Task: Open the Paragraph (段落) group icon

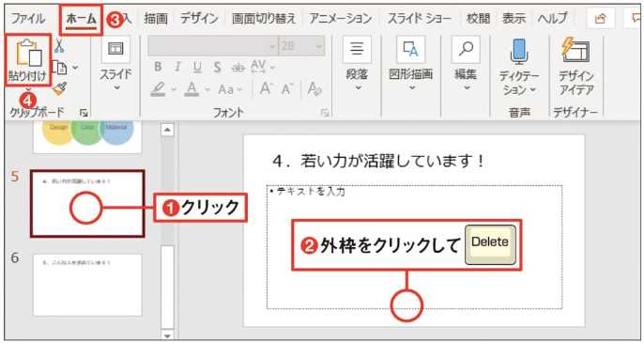Action: coord(357,49)
